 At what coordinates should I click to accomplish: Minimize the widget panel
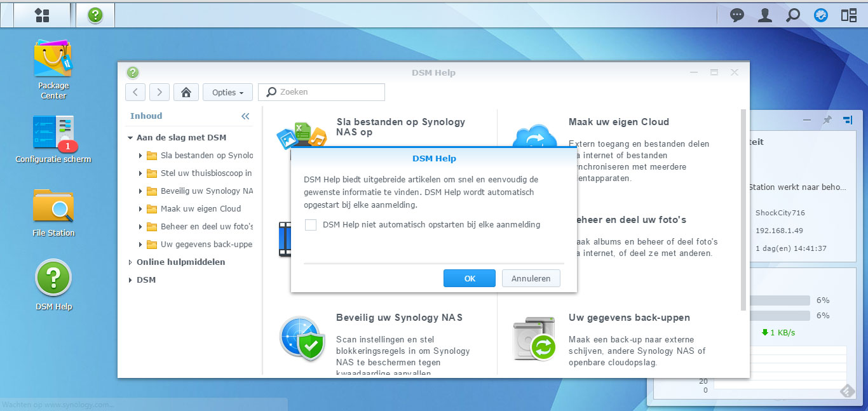click(807, 119)
